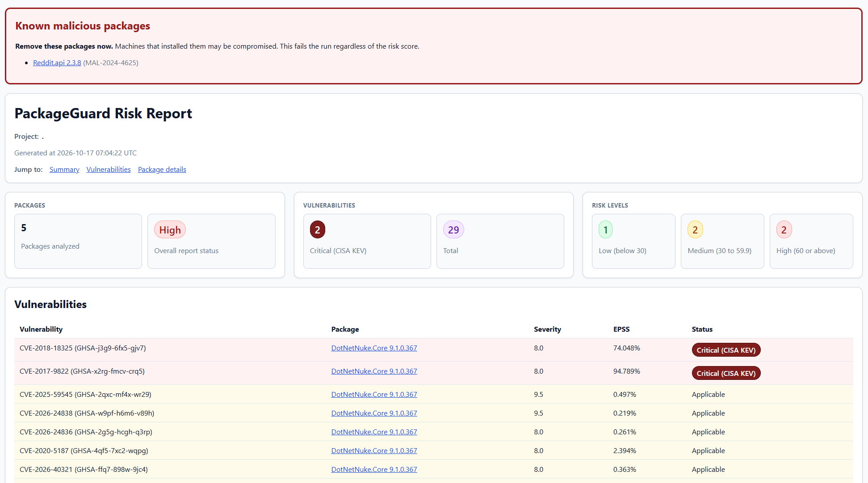Click the generated timestamp 2026-10-17 07:04:22 UTC

[x=97, y=153]
